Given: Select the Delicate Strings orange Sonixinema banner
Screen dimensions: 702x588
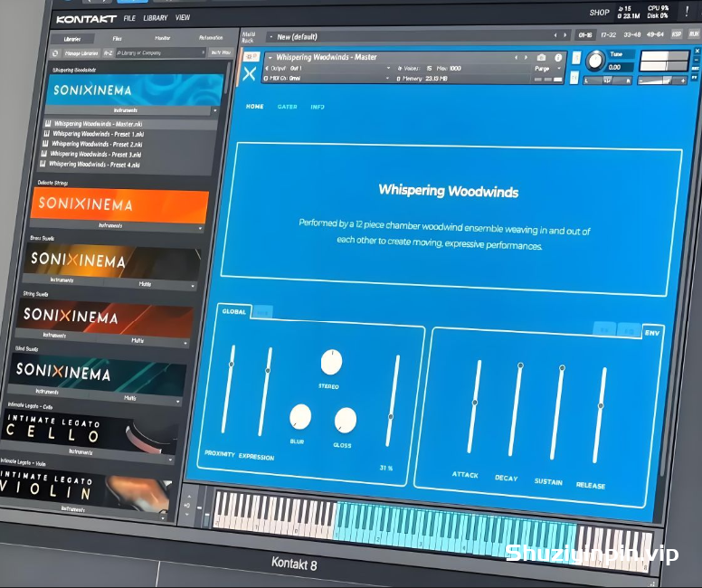Looking at the screenshot, I should tap(119, 204).
